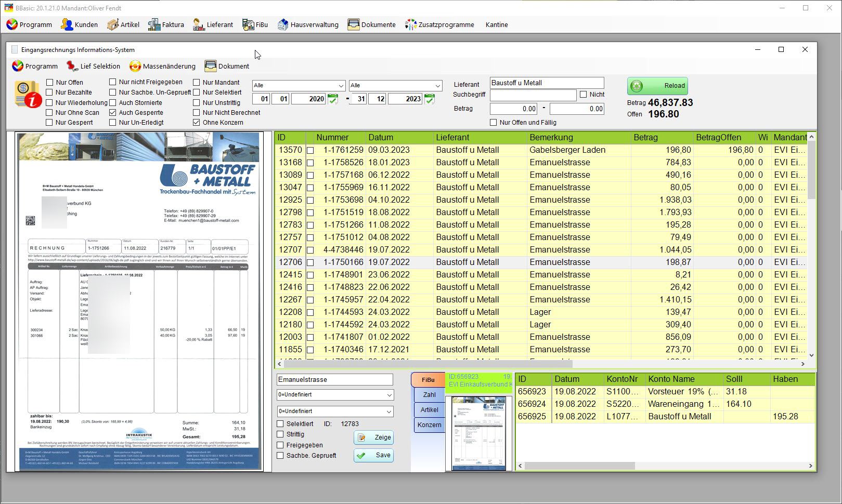This screenshot has width=842, height=504.
Task: Click the document icon of the inner window title
Action: [x=15, y=49]
